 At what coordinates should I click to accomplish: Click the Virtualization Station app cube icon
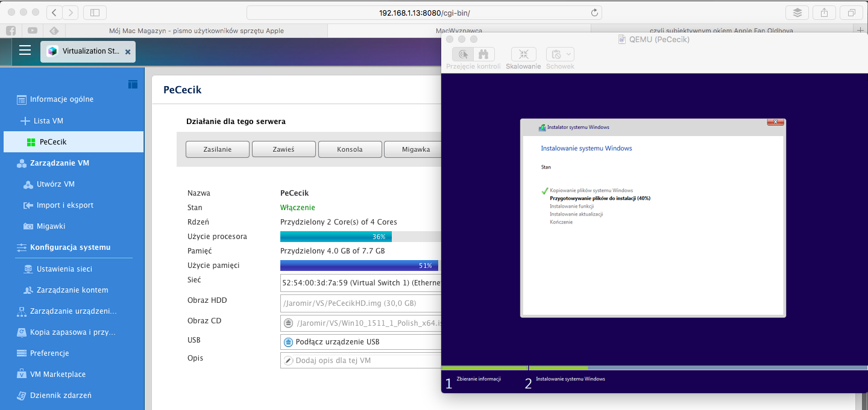(x=52, y=52)
